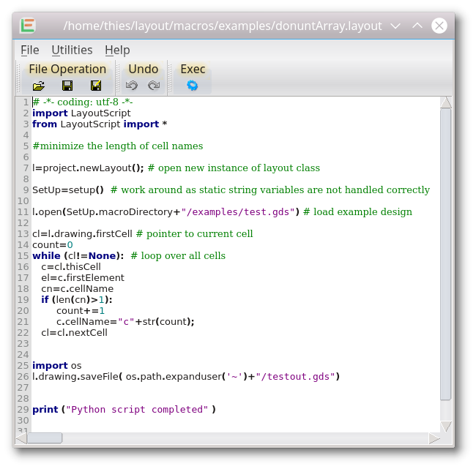Screen dimensions: 476x469
Task: Click the '# load example design' comment
Action: click(x=357, y=211)
